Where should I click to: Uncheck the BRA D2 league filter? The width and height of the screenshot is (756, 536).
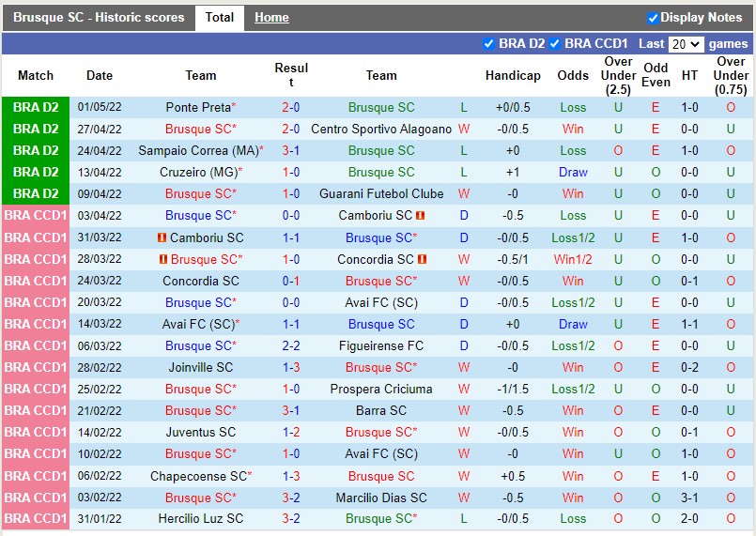[488, 44]
